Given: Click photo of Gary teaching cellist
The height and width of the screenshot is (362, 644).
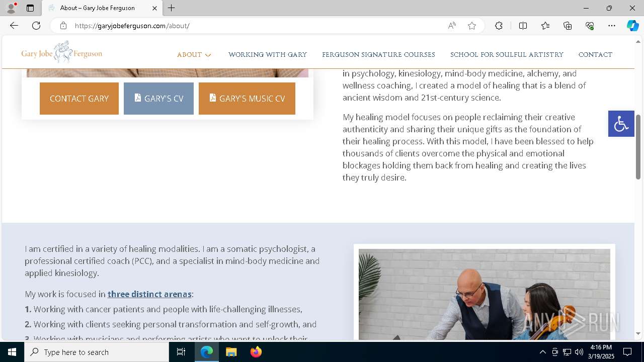Looking at the screenshot, I should [485, 294].
